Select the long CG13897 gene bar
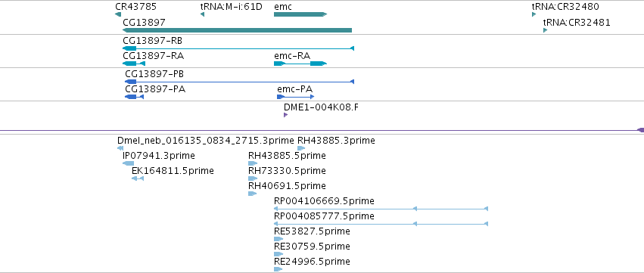The width and height of the screenshot is (644, 273). tap(238, 30)
